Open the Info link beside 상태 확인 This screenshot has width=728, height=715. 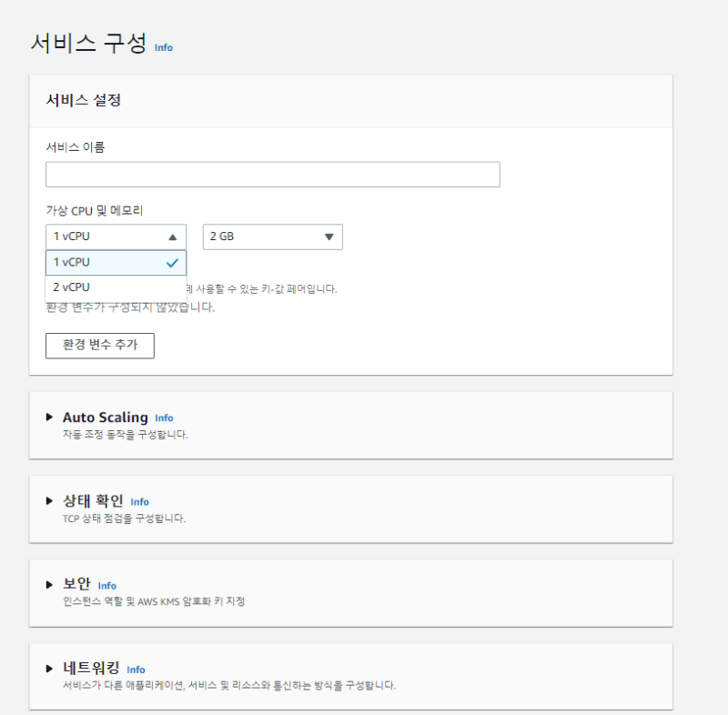click(139, 502)
